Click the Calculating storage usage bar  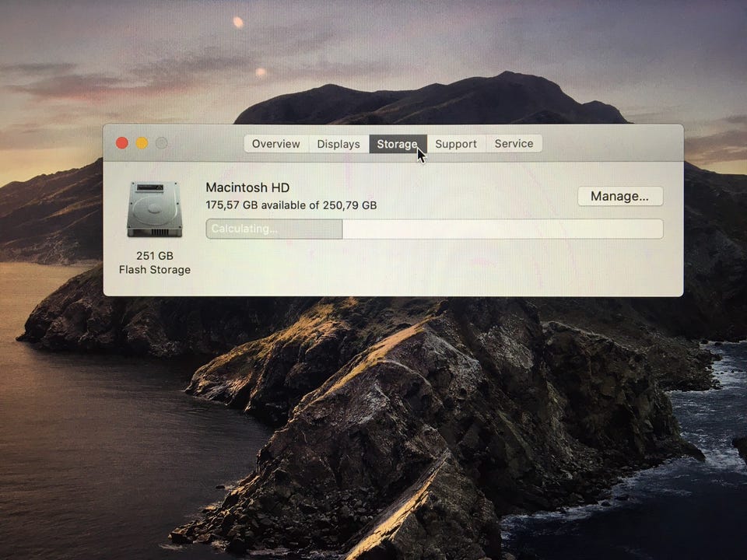coord(434,229)
